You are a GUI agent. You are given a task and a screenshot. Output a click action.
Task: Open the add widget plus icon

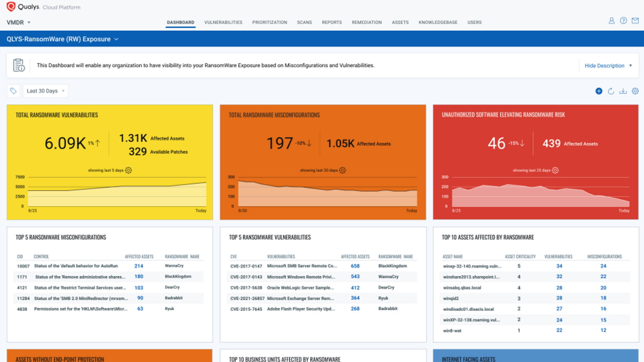click(599, 91)
